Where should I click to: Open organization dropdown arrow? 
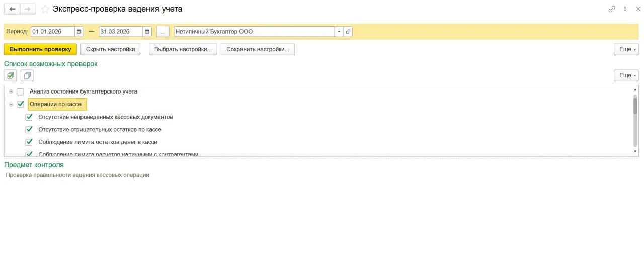[339, 32]
